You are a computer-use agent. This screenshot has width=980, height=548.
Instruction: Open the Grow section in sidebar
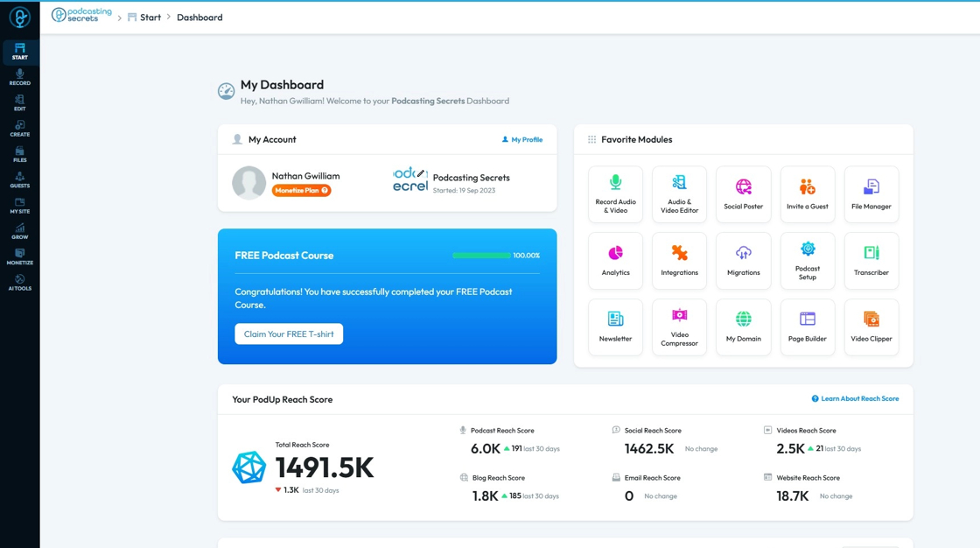(19, 231)
